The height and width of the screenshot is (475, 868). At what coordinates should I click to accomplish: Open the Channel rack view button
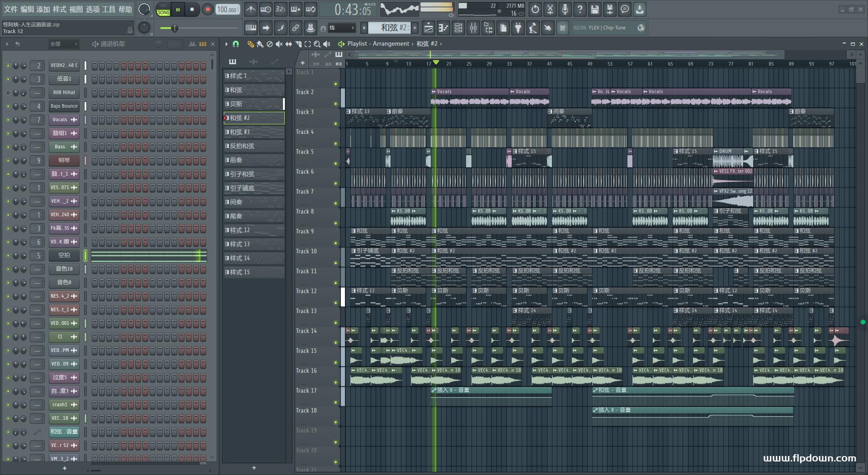click(x=458, y=28)
